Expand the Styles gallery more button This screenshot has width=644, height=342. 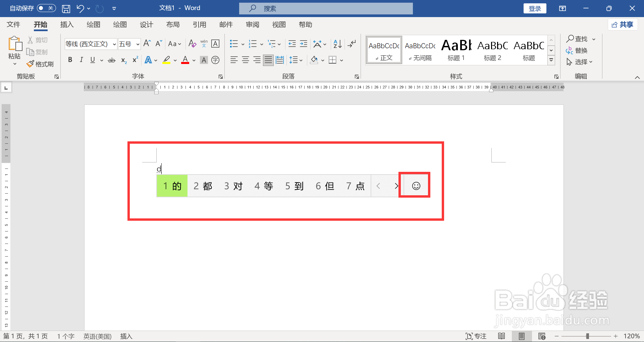click(551, 60)
